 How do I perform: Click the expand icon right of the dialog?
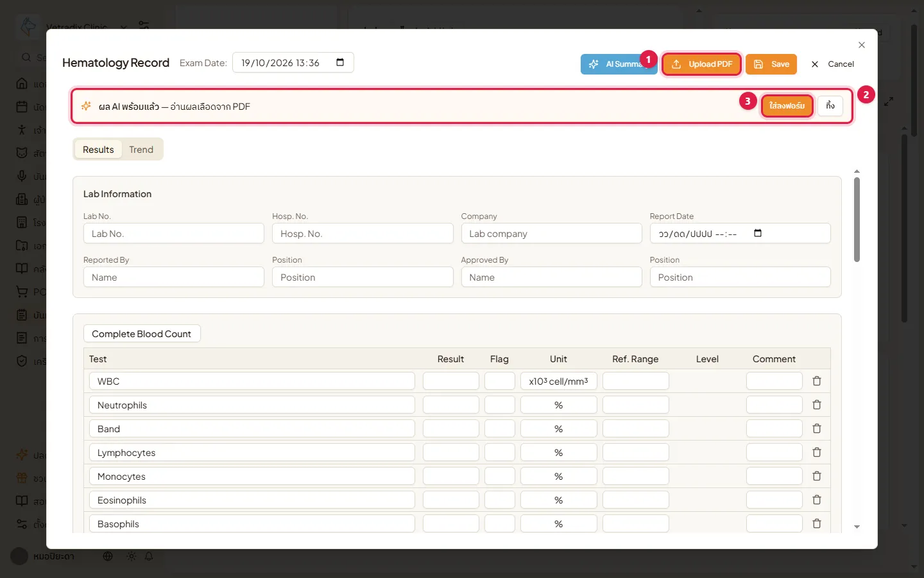click(x=889, y=101)
